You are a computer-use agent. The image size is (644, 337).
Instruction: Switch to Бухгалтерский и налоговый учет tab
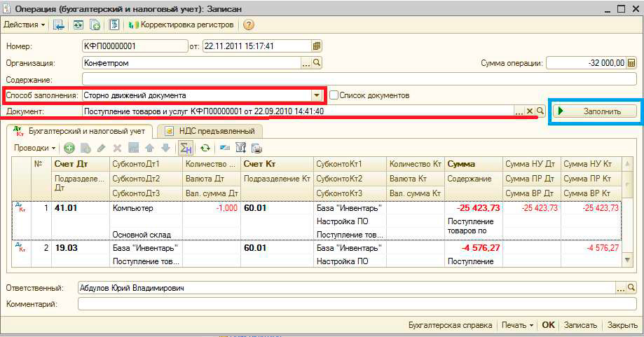pos(80,131)
